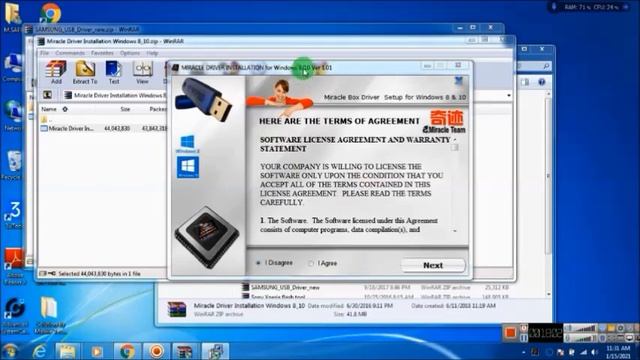Open the media player taskbar icon
Screen dimensions: 640x360
97,351
